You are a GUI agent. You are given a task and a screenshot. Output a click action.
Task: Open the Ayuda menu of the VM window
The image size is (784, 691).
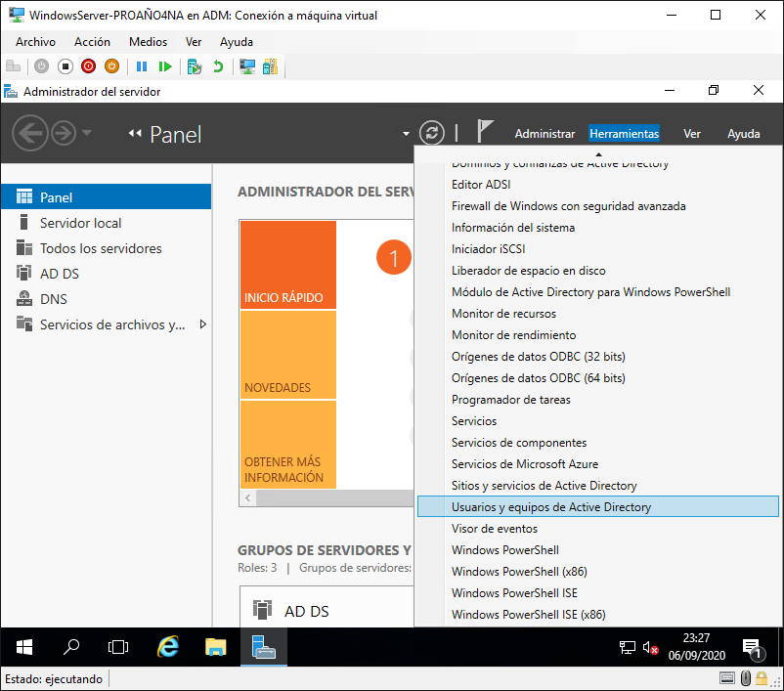click(x=237, y=42)
